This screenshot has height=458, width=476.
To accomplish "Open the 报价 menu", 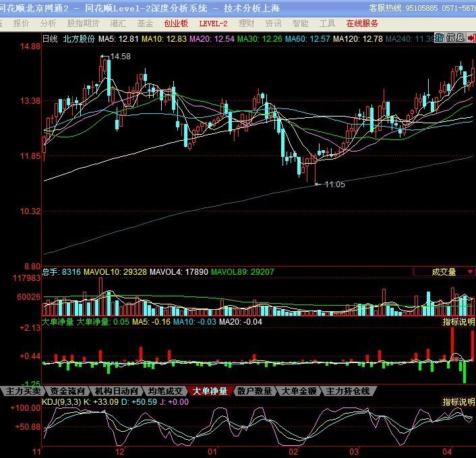I will point(21,24).
